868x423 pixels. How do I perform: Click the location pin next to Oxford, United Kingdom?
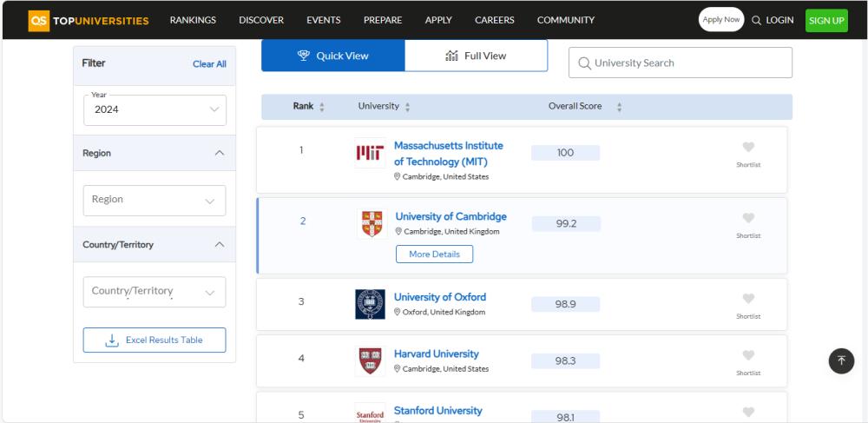(397, 313)
